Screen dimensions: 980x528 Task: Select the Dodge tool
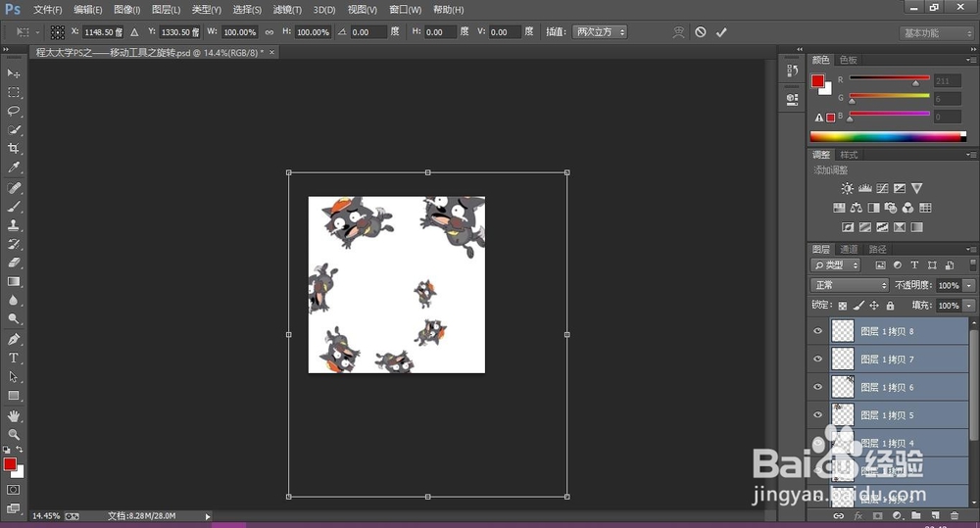pos(13,318)
